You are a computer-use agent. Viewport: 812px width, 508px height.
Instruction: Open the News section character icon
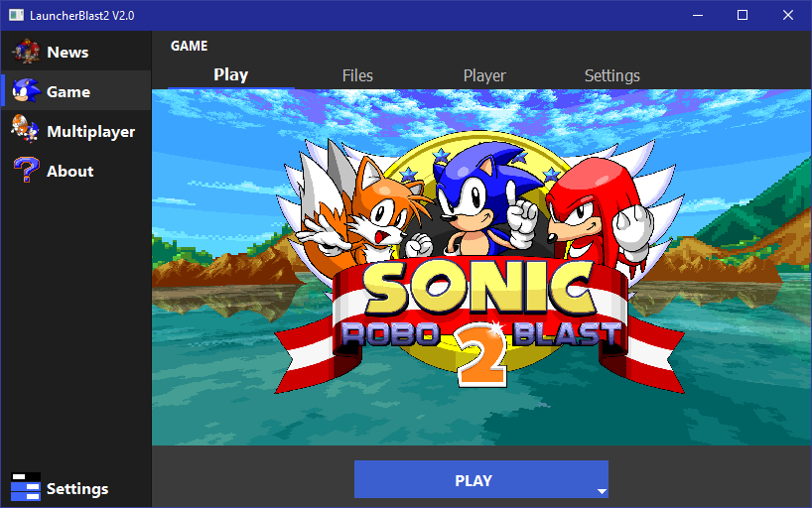(x=27, y=52)
